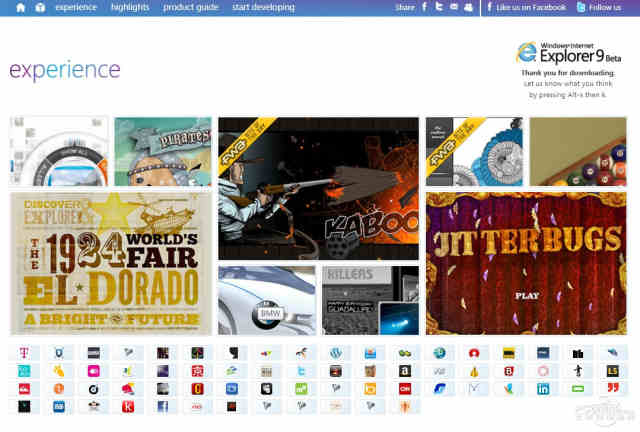Open the circular gauge dial thumbnail
Image resolution: width=640 pixels, height=432 pixels.
[x=59, y=151]
